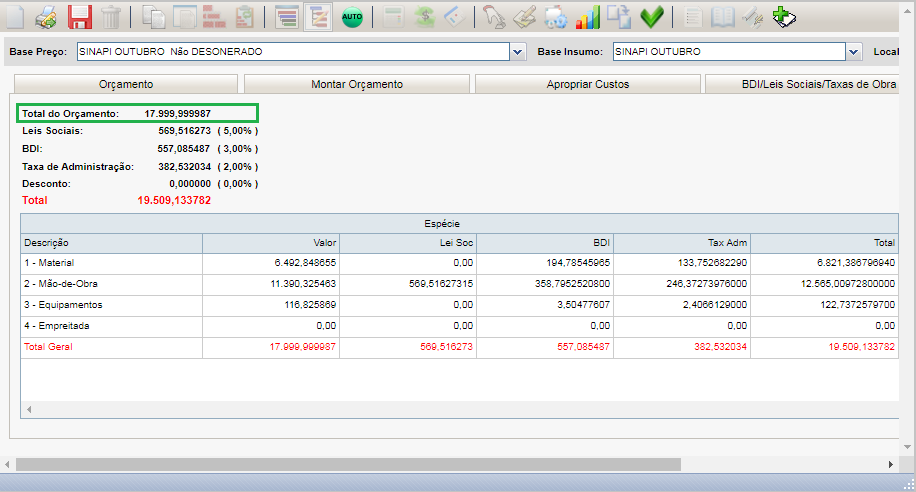The image size is (916, 492).
Task: Click the BDI cell 194,78545965
Action: pos(578,263)
